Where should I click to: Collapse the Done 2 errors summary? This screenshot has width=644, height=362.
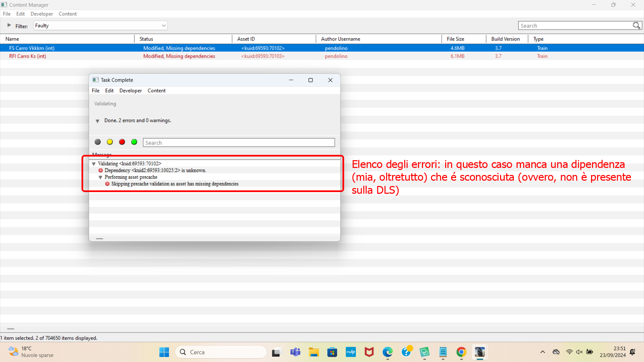tap(97, 121)
